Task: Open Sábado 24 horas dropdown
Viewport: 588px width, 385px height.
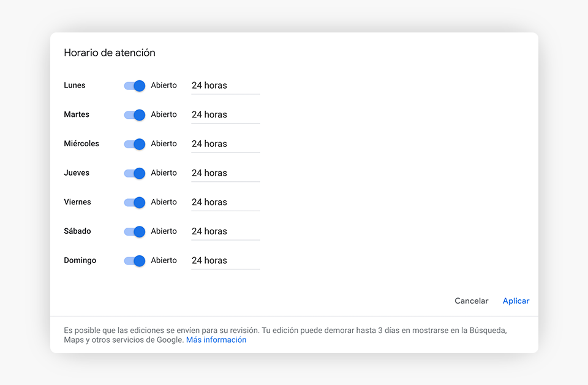Action: click(x=225, y=232)
